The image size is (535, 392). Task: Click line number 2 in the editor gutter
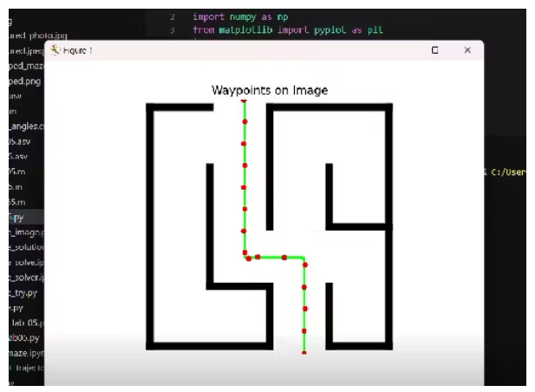pyautogui.click(x=172, y=16)
